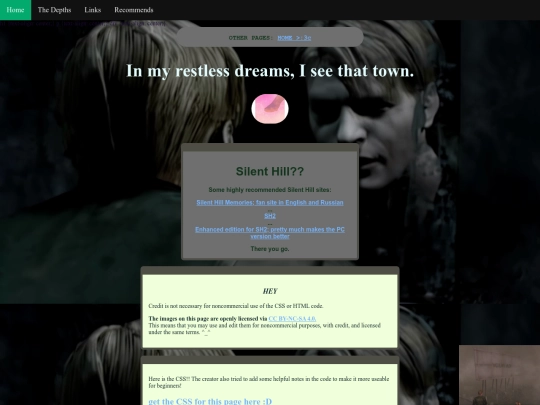Click the foggy town thumbnail image
This screenshot has width=540, height=405.
(499, 375)
